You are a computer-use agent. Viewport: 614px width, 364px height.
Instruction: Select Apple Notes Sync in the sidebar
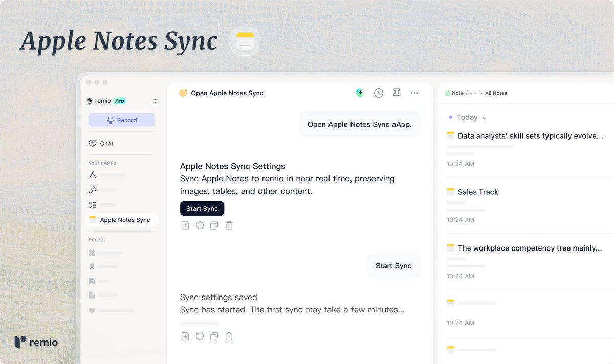coord(122,220)
